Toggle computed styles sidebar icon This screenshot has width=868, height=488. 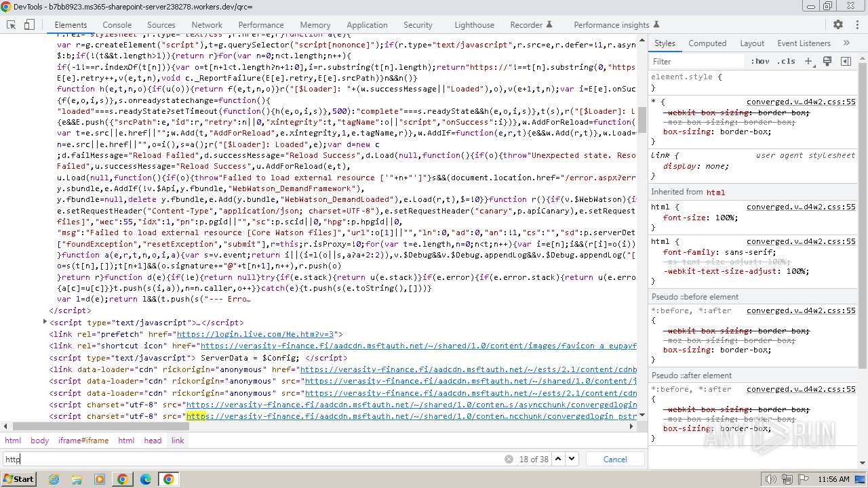click(x=846, y=61)
